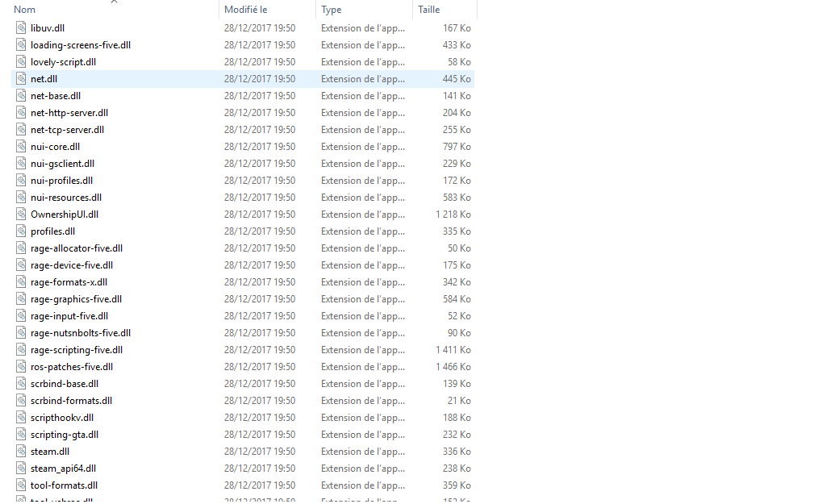Click the Type cell of rage-input-five.dll

tap(362, 316)
